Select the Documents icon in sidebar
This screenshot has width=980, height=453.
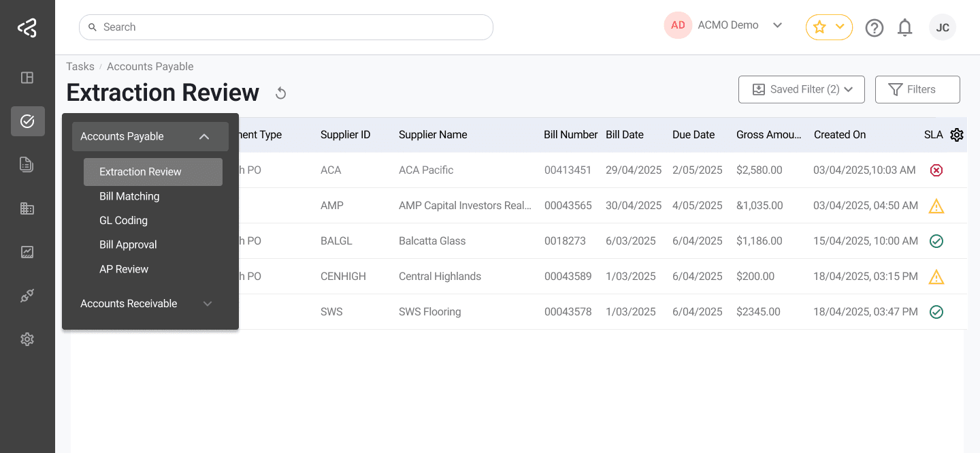27,164
